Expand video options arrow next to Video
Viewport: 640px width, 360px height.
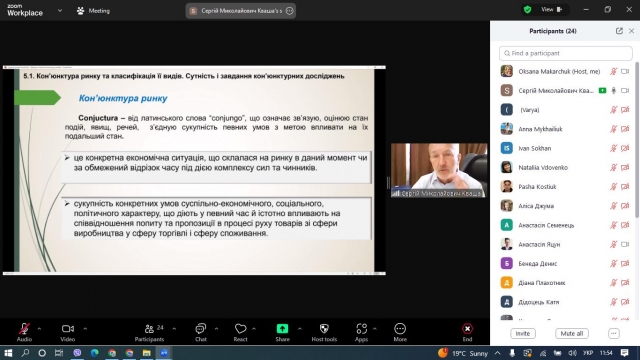(85, 329)
